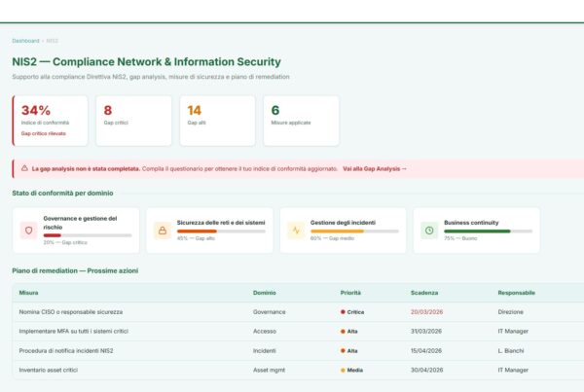
Task: Select the Implementare MFA su tutti i sistemi critici row
Action: [298, 332]
